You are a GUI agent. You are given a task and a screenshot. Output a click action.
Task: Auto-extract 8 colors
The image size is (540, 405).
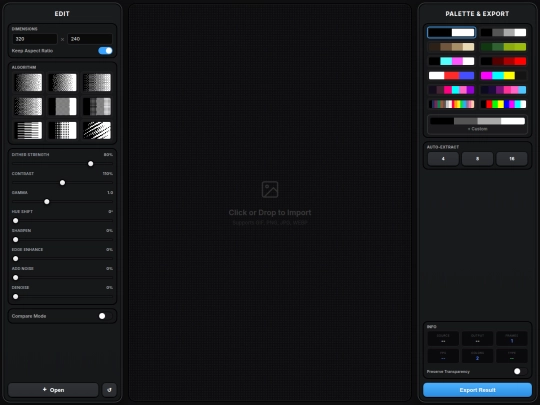477,159
